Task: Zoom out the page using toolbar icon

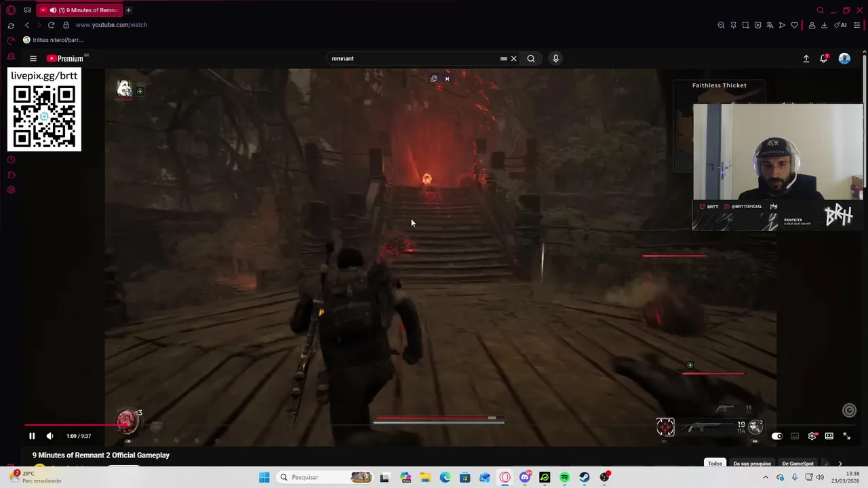Action: pos(721,25)
